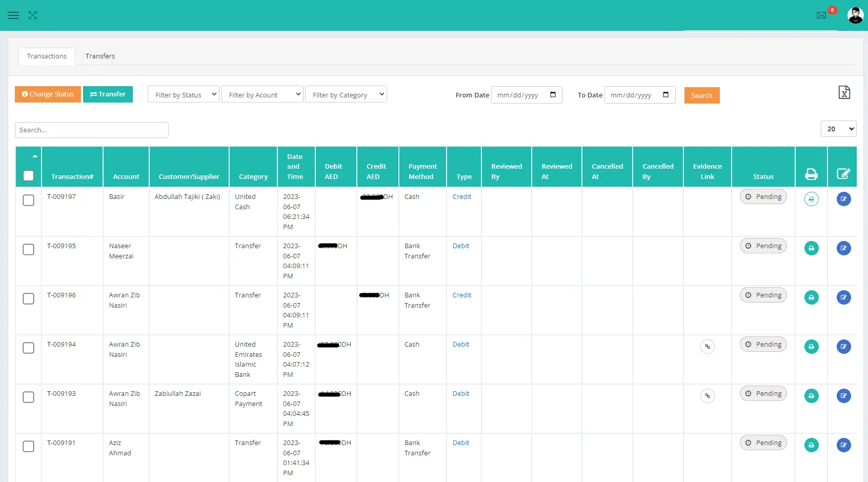Screen dimensions: 868x482
Task: Print transaction T-009197
Action: [x=811, y=199]
